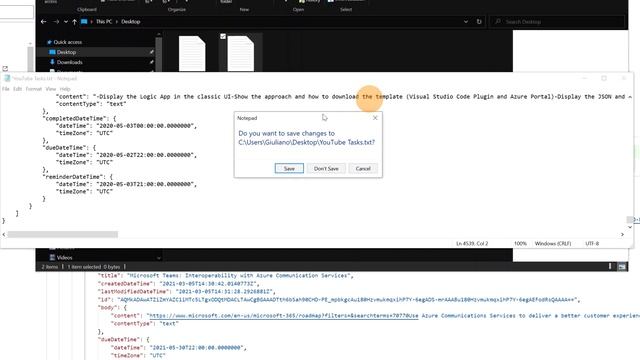Unpin Desktop using its pin icon
This screenshot has width=640, height=360.
tap(151, 52)
